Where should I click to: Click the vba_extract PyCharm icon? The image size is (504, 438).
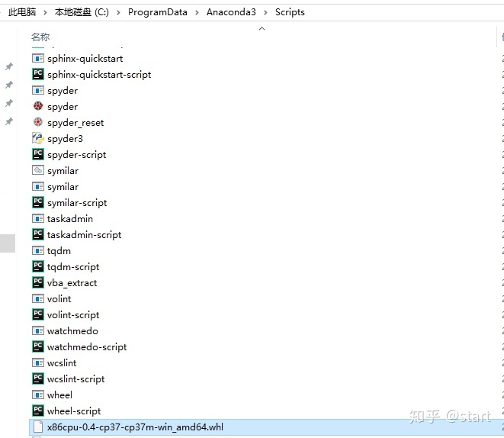38,282
